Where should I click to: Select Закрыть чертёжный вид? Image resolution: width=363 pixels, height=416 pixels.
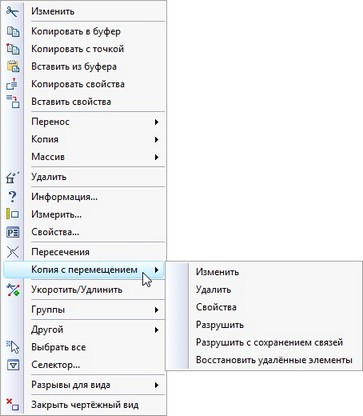click(85, 405)
